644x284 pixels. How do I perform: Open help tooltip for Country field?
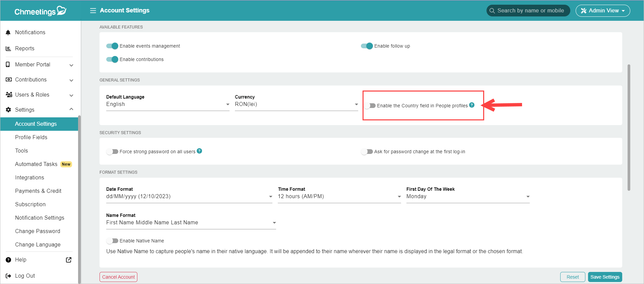(x=472, y=105)
